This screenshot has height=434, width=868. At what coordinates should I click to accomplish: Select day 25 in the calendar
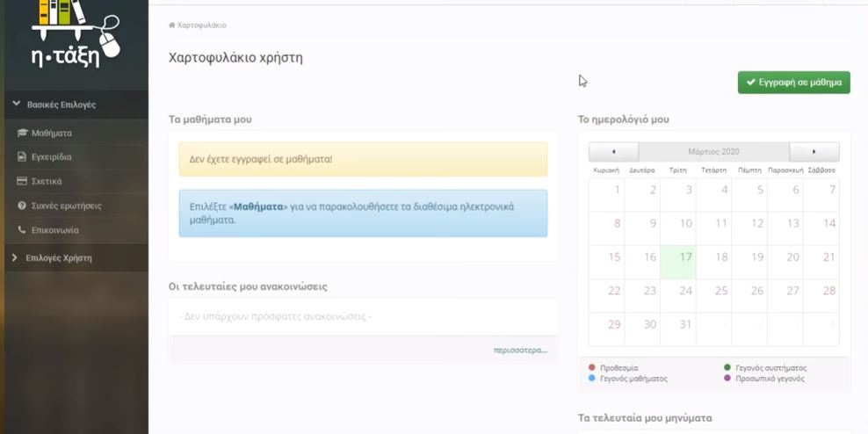coord(713,296)
